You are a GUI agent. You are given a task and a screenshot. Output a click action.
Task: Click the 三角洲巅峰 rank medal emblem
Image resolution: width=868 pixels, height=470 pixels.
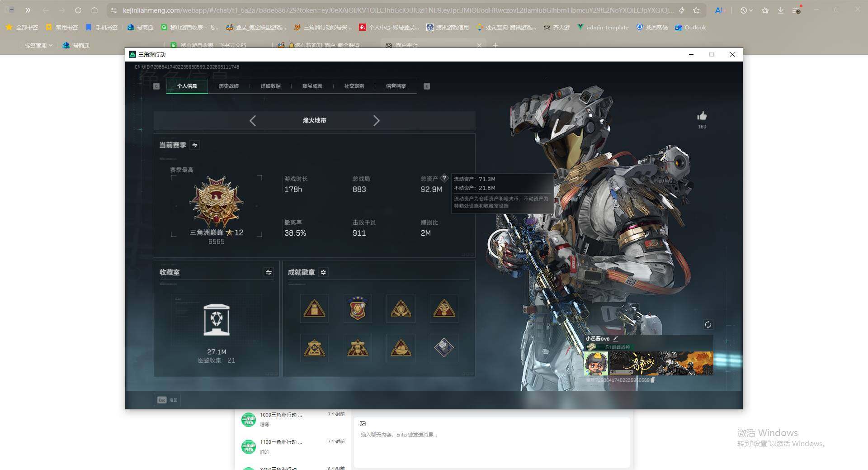[217, 202]
